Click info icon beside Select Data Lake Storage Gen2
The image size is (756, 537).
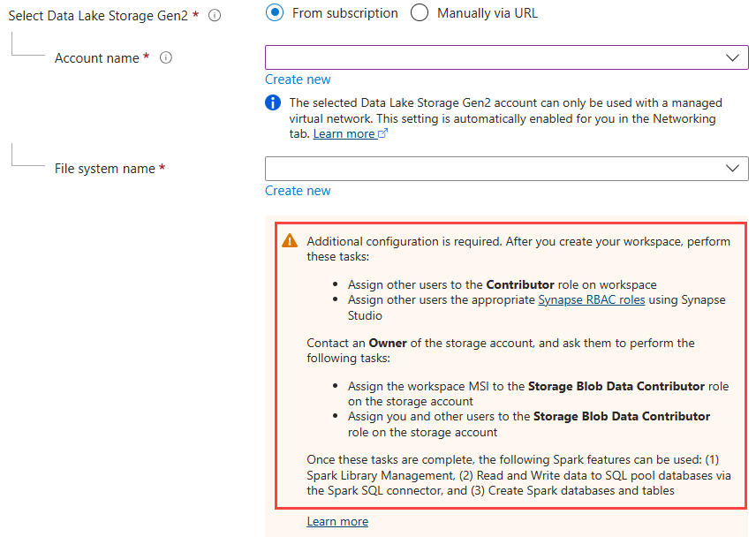(x=215, y=15)
